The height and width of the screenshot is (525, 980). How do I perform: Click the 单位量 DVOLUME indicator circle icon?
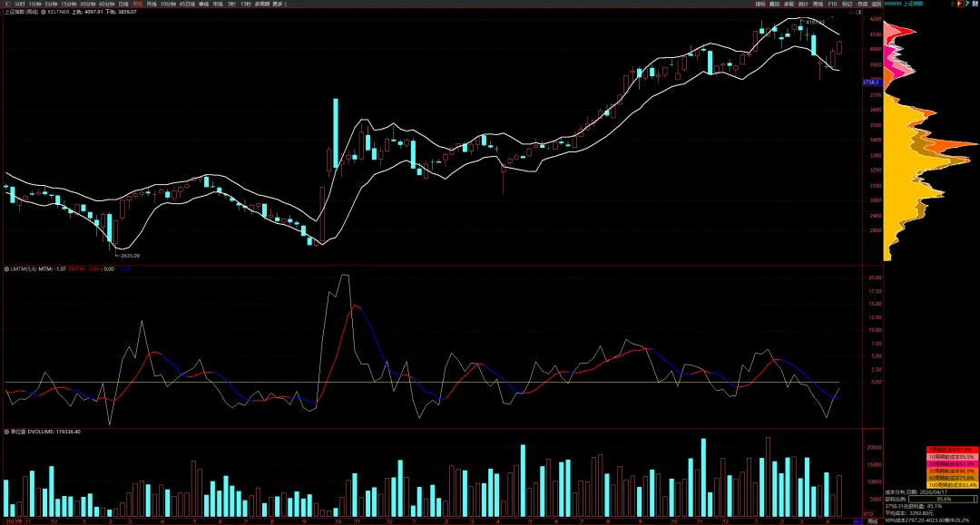click(6, 432)
